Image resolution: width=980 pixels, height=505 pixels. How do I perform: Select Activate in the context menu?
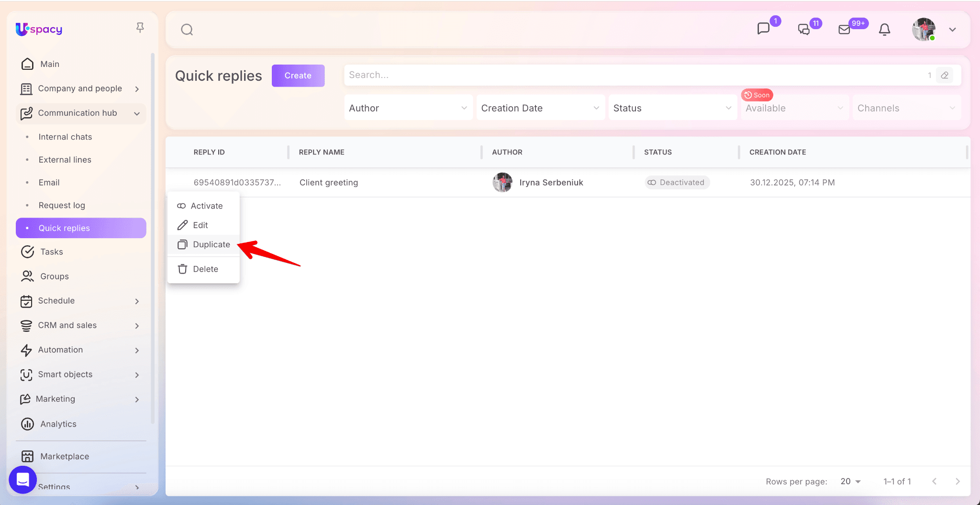point(206,206)
